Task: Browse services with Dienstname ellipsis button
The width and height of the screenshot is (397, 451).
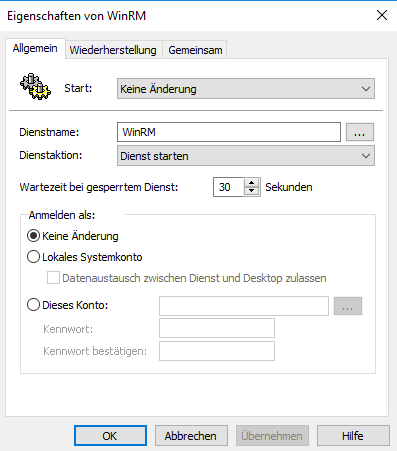Action: pyautogui.click(x=360, y=132)
